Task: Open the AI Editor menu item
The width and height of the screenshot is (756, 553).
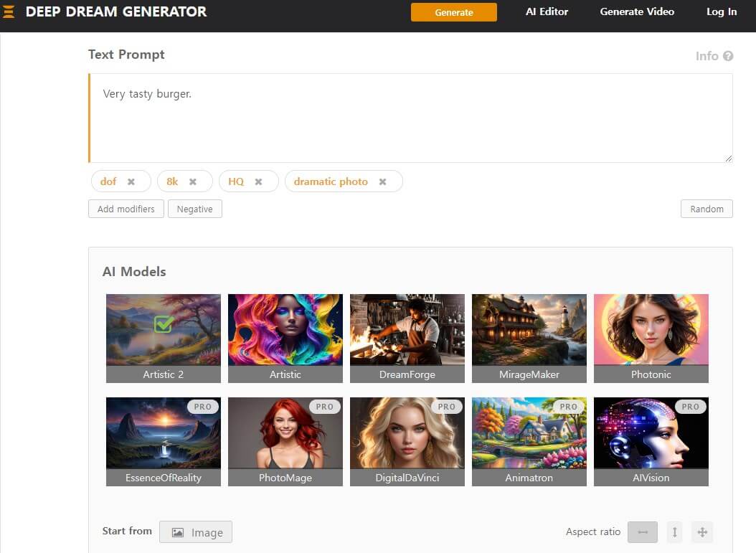Action: (x=547, y=11)
